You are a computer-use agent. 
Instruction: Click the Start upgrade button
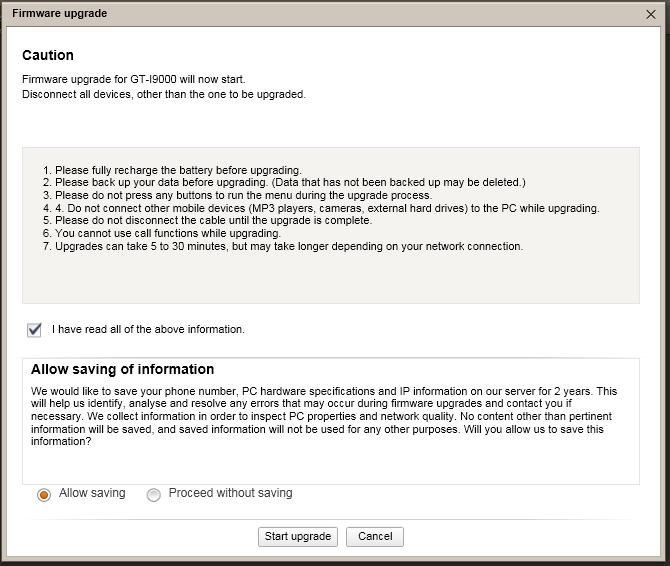[298, 537]
